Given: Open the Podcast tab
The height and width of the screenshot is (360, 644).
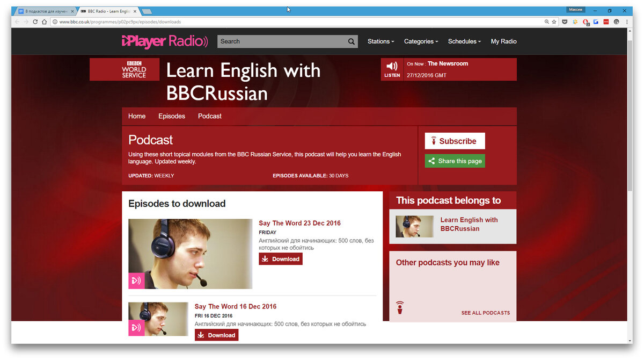Looking at the screenshot, I should [210, 116].
